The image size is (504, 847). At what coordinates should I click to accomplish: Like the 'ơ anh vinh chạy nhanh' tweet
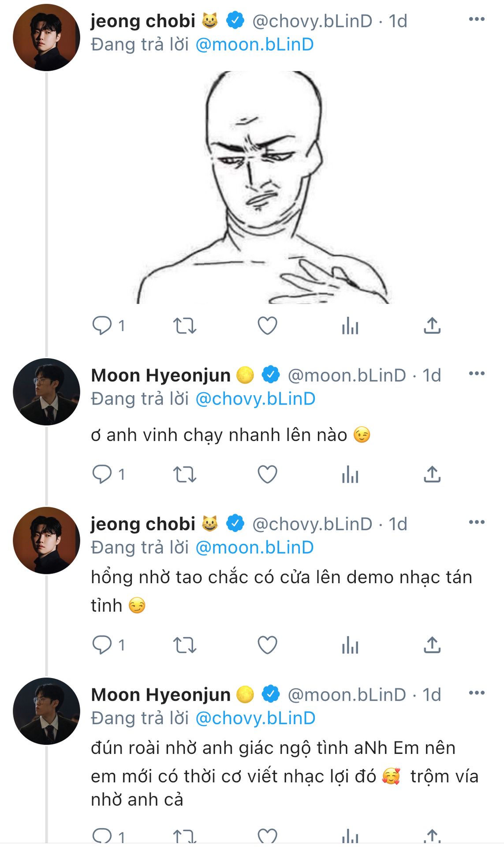[x=267, y=475]
